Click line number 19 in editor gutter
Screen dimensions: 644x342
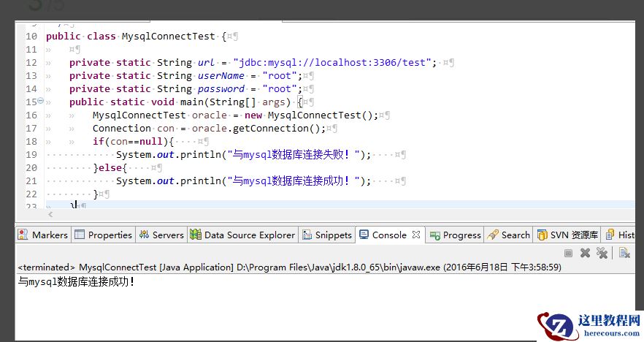[x=31, y=154]
